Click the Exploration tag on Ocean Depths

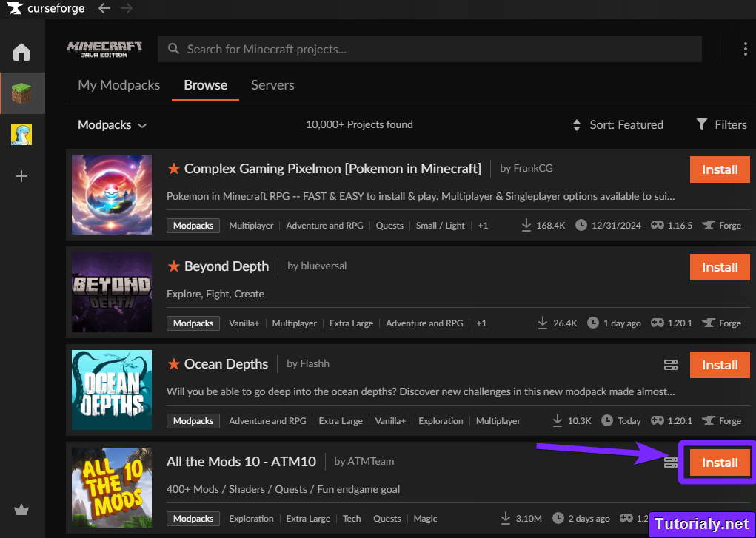coord(441,421)
